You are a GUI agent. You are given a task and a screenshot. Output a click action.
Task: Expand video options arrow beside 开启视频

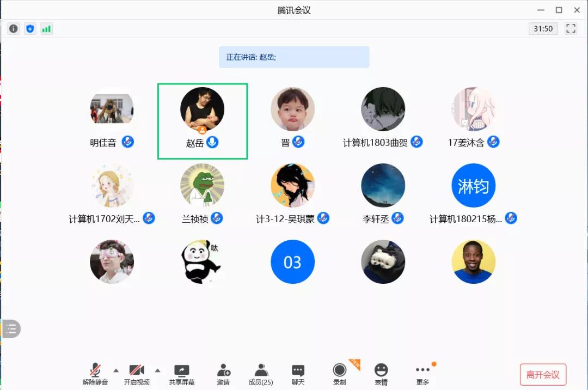(x=157, y=370)
